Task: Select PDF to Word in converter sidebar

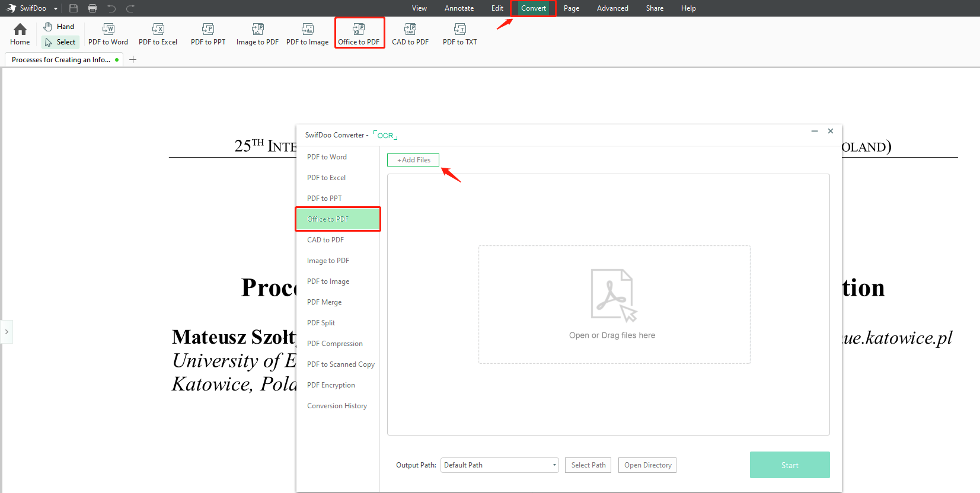Action: pyautogui.click(x=338, y=157)
